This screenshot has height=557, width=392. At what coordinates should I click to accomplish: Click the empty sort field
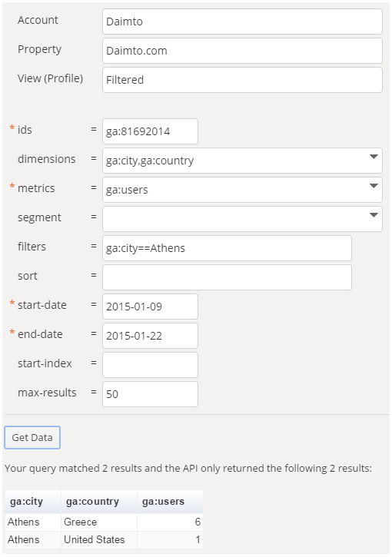pos(227,277)
